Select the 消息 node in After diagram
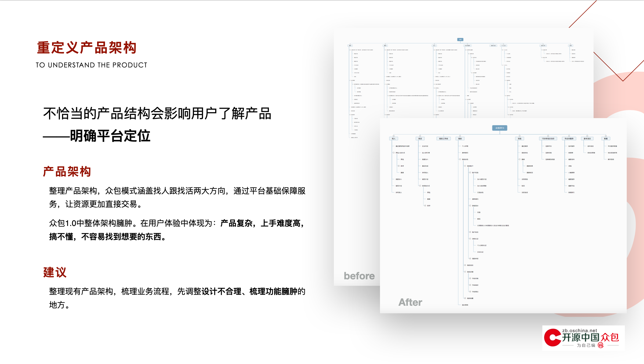644x364 pixels. [x=519, y=139]
